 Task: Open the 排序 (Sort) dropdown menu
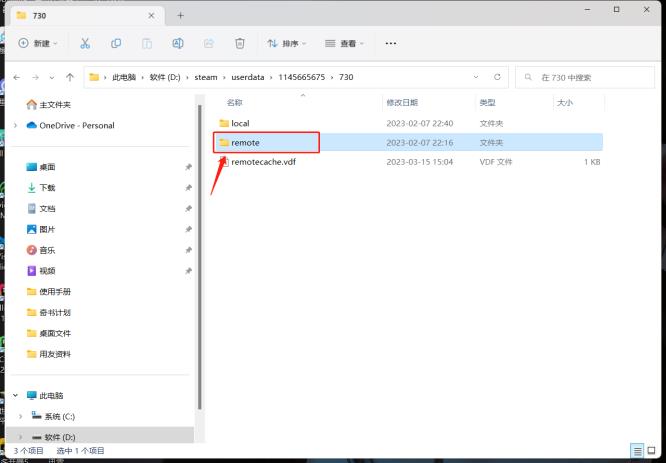click(289, 44)
